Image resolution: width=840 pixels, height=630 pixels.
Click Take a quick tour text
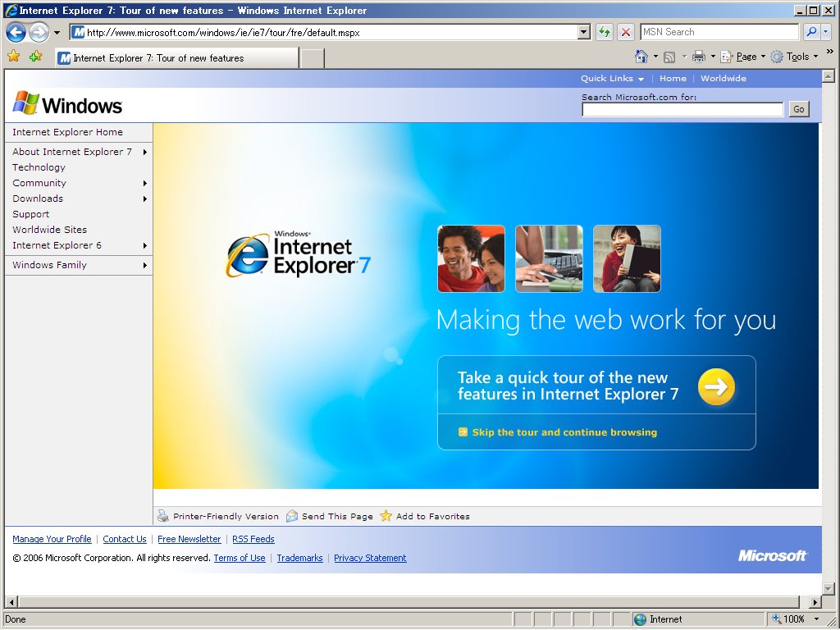point(568,386)
